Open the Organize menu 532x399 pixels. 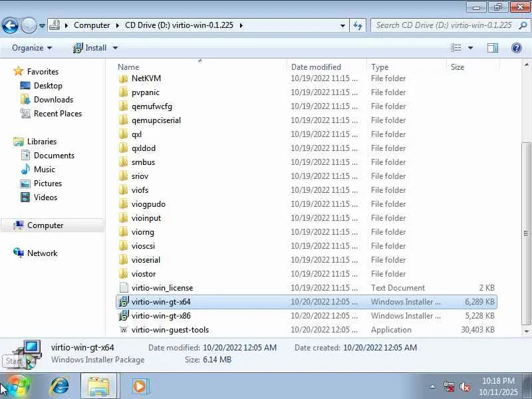tap(32, 48)
